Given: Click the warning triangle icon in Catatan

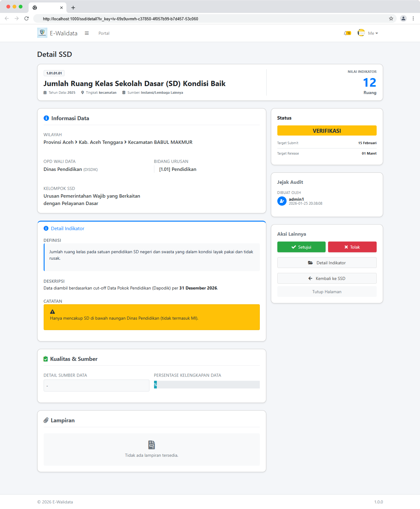Looking at the screenshot, I should coord(53,312).
